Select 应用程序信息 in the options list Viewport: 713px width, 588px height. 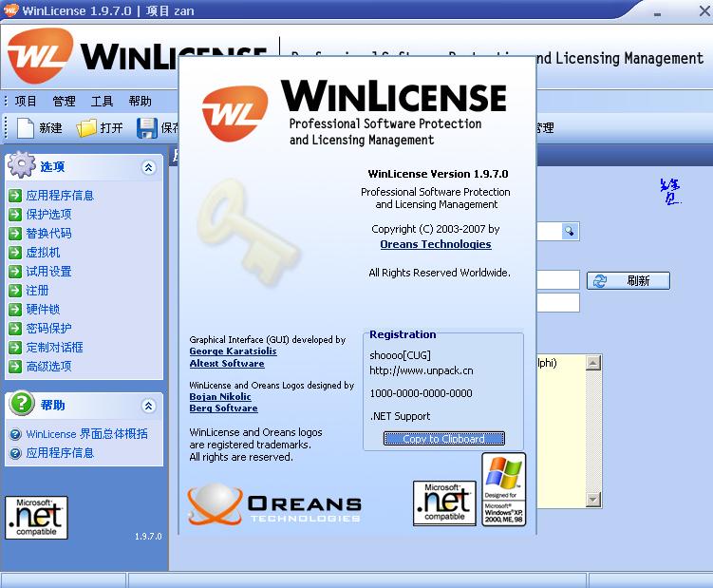(60, 196)
